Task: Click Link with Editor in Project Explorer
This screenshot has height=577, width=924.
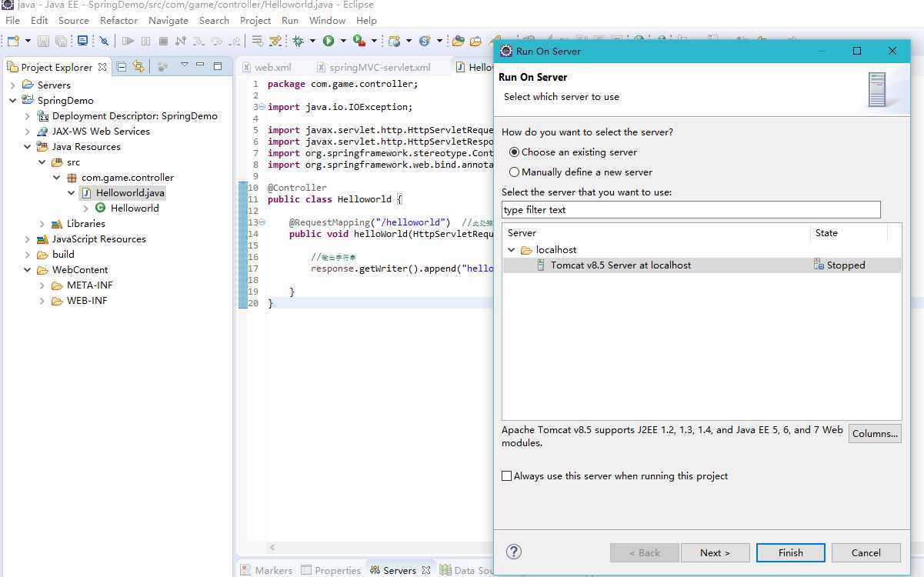Action: click(138, 67)
